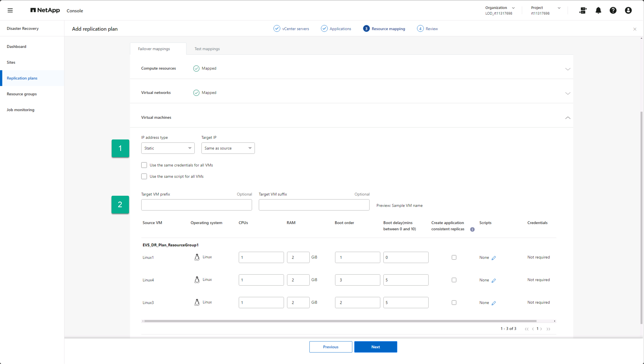Click the notifications bell icon
Image resolution: width=644 pixels, height=364 pixels.
(598, 10)
